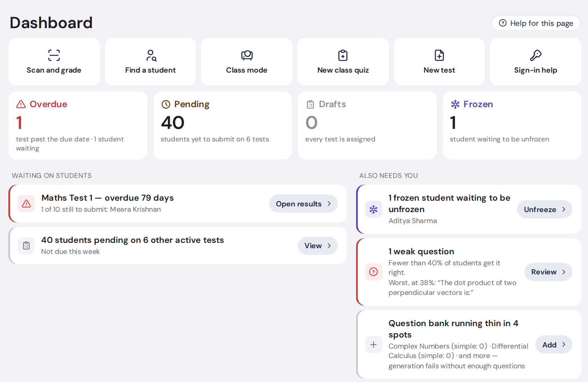The width and height of the screenshot is (588, 382).
Task: Open results for Maths Test 1
Action: (303, 204)
